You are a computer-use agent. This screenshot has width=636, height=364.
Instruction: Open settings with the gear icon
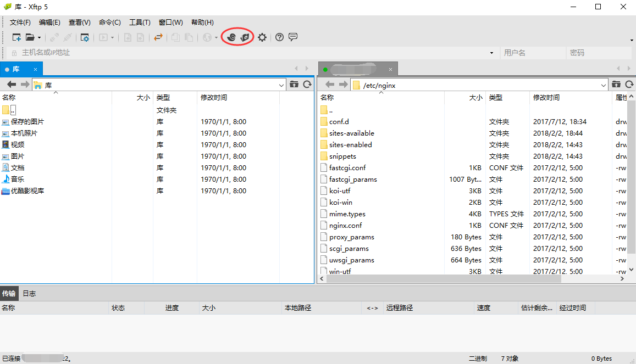pyautogui.click(x=262, y=37)
